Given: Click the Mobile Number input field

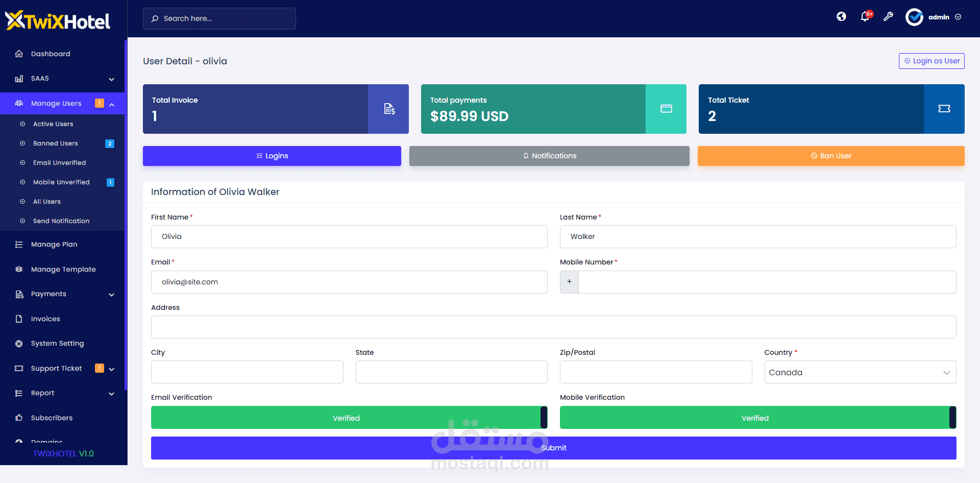Looking at the screenshot, I should pos(767,282).
